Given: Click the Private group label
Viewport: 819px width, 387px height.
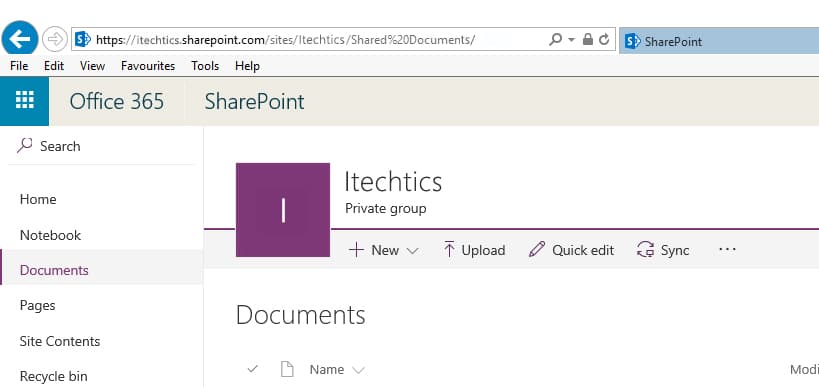Looking at the screenshot, I should [385, 208].
